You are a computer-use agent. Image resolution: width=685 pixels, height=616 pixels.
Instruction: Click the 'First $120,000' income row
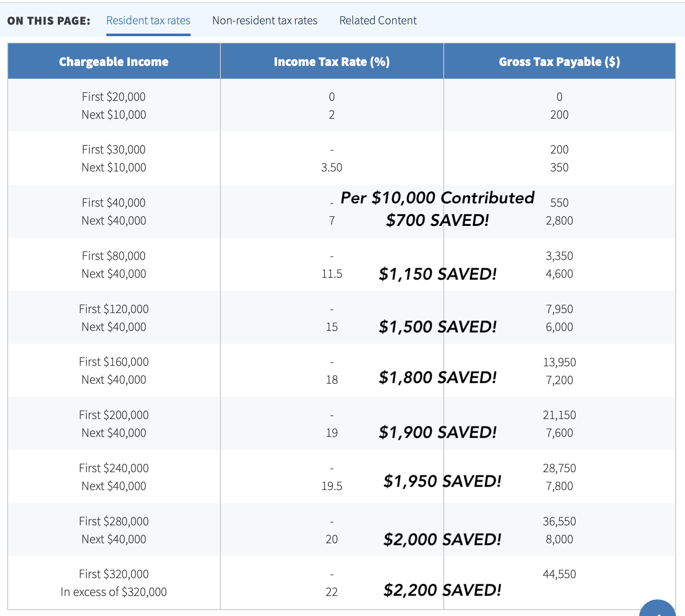pyautogui.click(x=114, y=309)
